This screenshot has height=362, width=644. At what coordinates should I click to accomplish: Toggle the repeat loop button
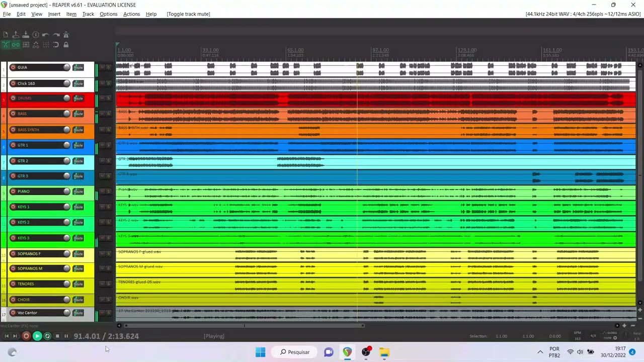pyautogui.click(x=47, y=336)
